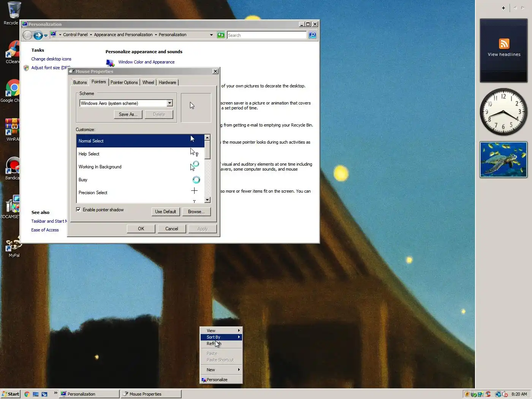
Task: Select Precision Select pointer row
Action: [140, 193]
